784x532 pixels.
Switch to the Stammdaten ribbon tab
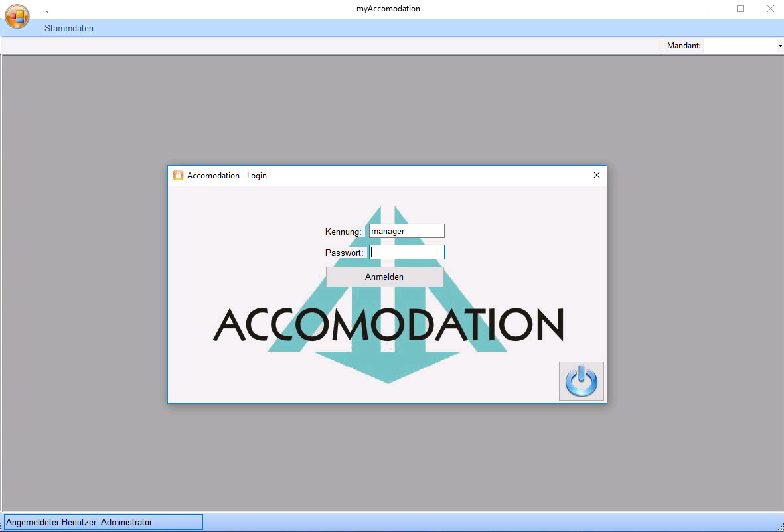pyautogui.click(x=69, y=29)
